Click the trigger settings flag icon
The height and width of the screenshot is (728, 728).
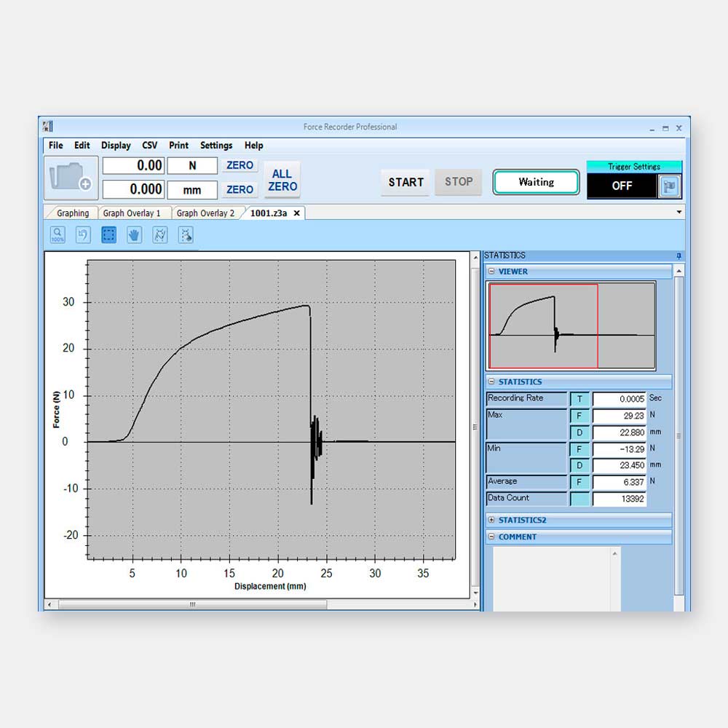[669, 186]
